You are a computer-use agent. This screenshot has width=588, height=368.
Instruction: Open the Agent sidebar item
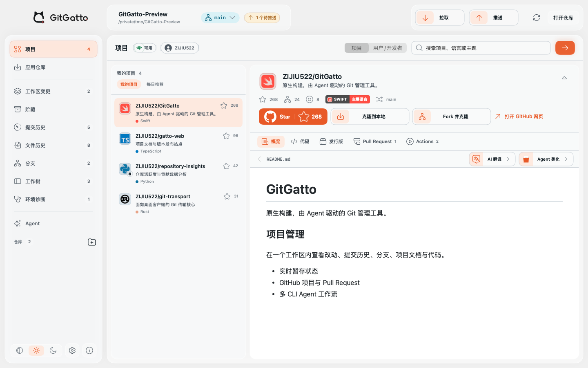(53, 223)
